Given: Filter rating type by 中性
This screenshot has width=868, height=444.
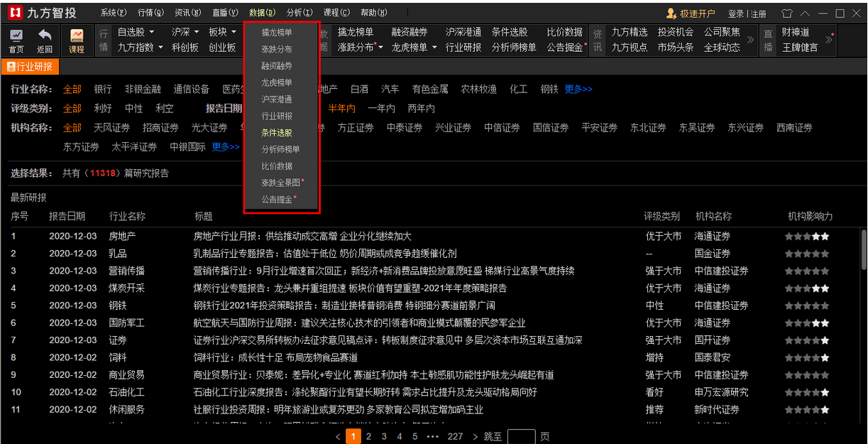Looking at the screenshot, I should (x=133, y=109).
